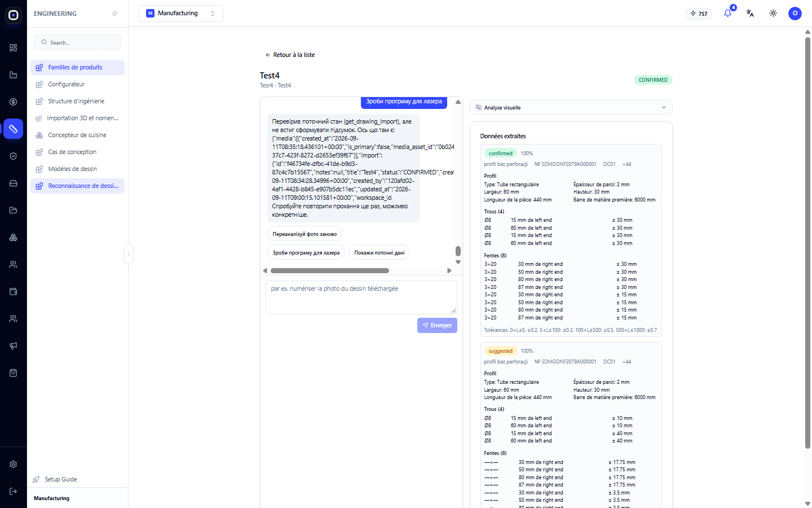Viewport: 812px width, 508px height.
Task: Open the hard-drive inventory icon in rail
Action: coord(14,183)
